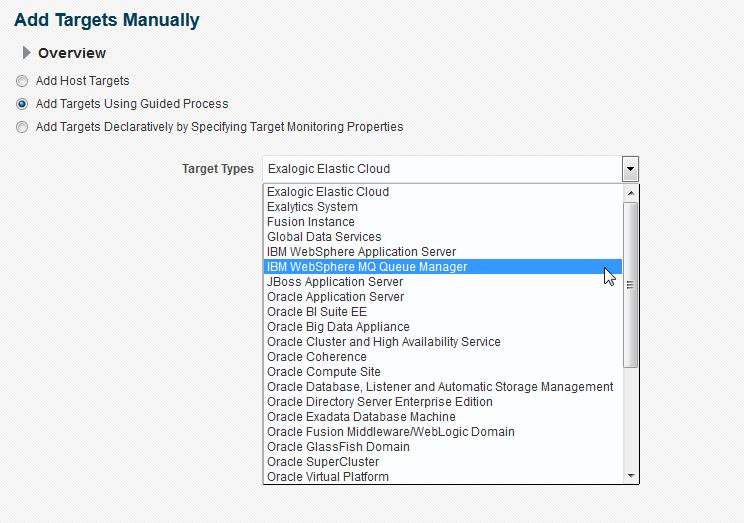Pick Oracle Directory Server Enterprise Edition
This screenshot has height=523, width=744.
pos(443,402)
